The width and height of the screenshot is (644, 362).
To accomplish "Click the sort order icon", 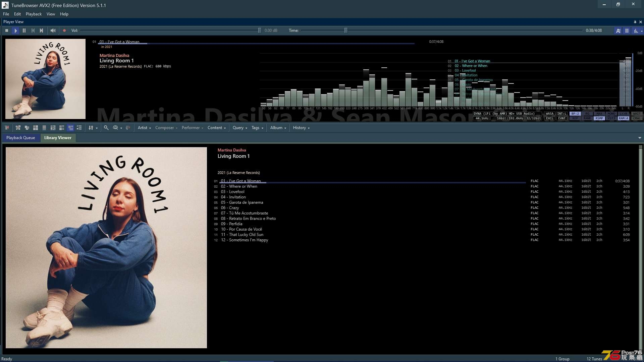I will coord(91,128).
